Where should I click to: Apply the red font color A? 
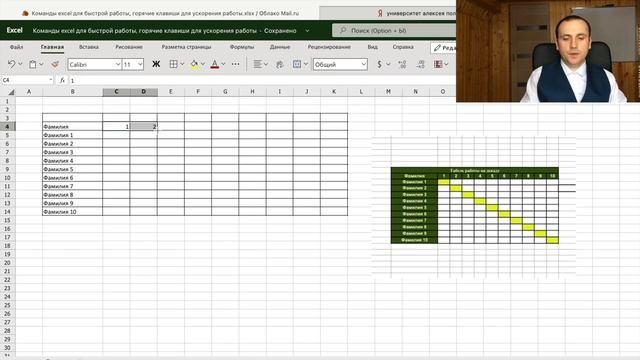pyautogui.click(x=215, y=64)
